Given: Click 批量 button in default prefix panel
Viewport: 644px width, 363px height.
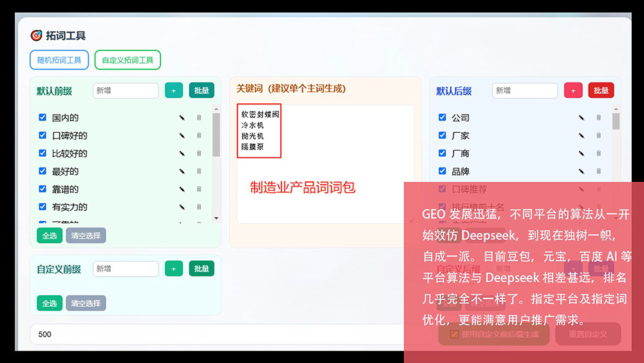Looking at the screenshot, I should tap(202, 90).
